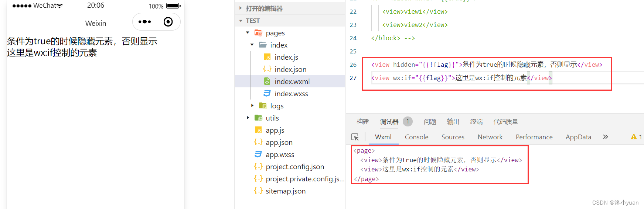
Task: Open index.json file in tree
Action: pos(290,69)
